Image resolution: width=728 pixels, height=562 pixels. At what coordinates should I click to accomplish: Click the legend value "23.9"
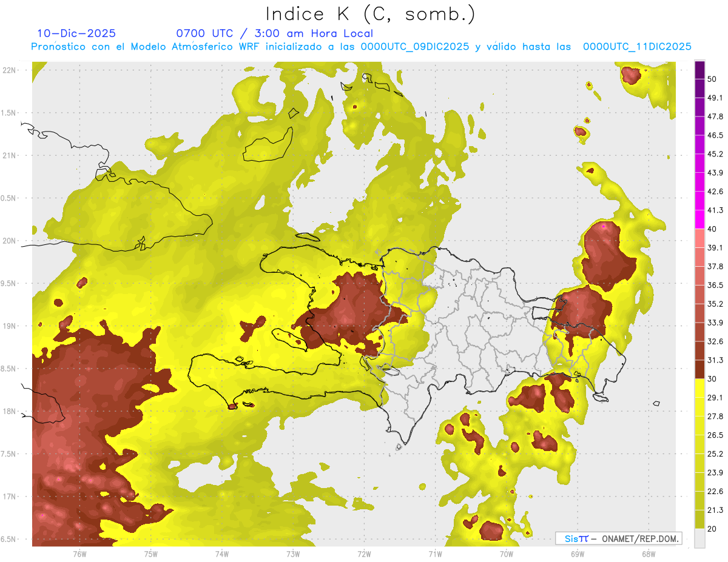pos(715,473)
